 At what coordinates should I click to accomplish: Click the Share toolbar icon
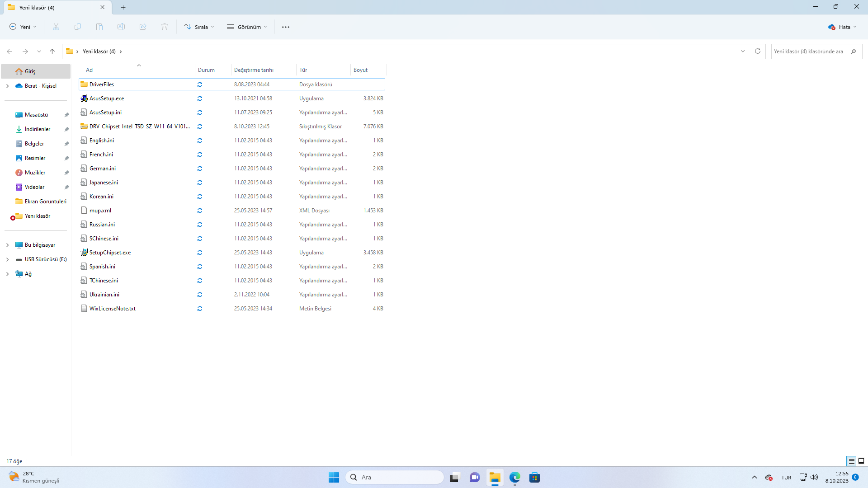tap(143, 27)
